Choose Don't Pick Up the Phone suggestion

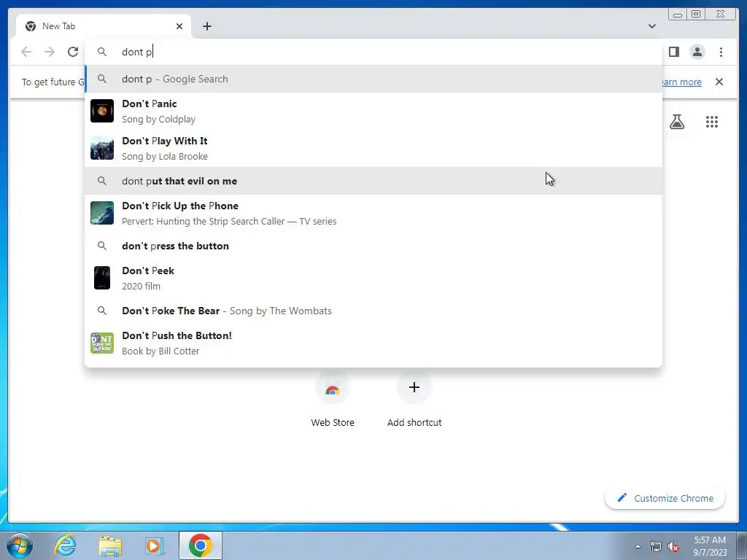[373, 213]
